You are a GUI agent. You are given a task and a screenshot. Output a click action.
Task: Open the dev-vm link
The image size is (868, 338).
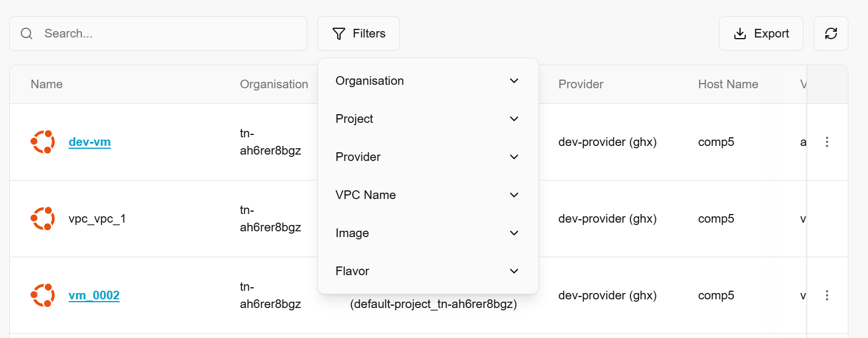[89, 142]
